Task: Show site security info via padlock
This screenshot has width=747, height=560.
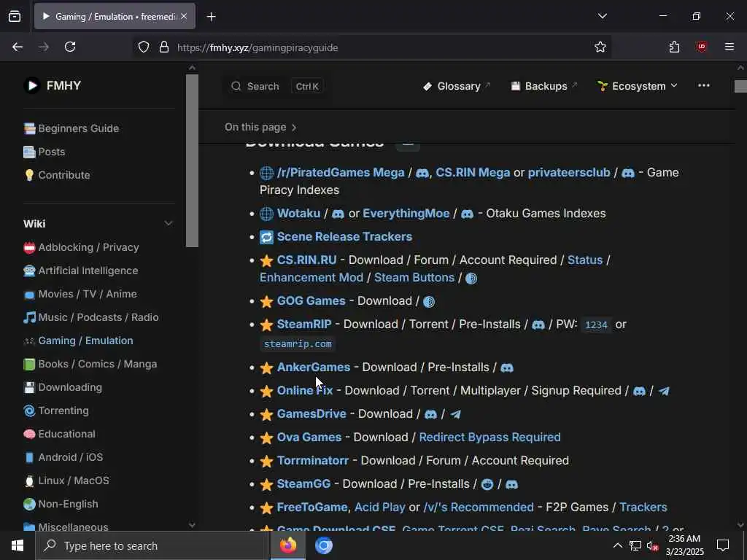Action: click(164, 47)
